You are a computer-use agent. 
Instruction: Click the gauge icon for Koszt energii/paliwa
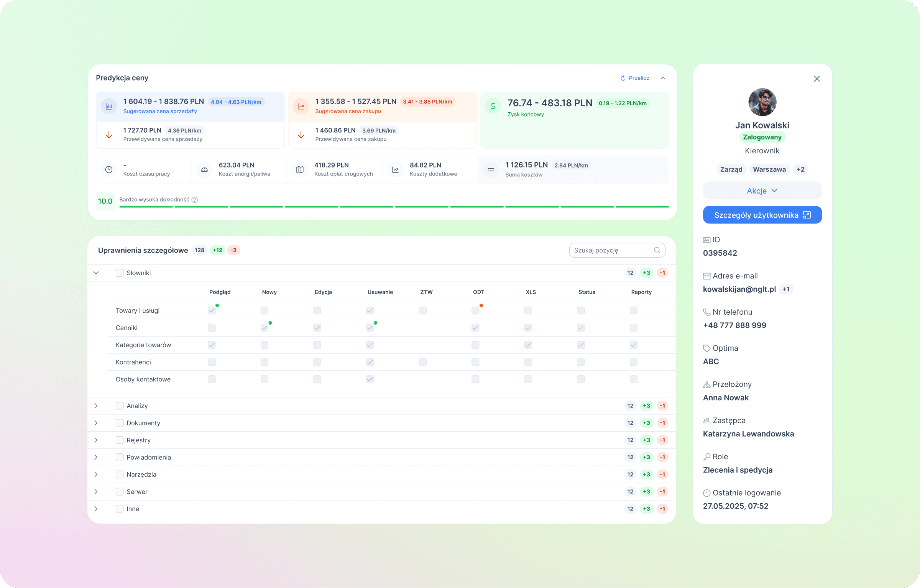coord(204,169)
